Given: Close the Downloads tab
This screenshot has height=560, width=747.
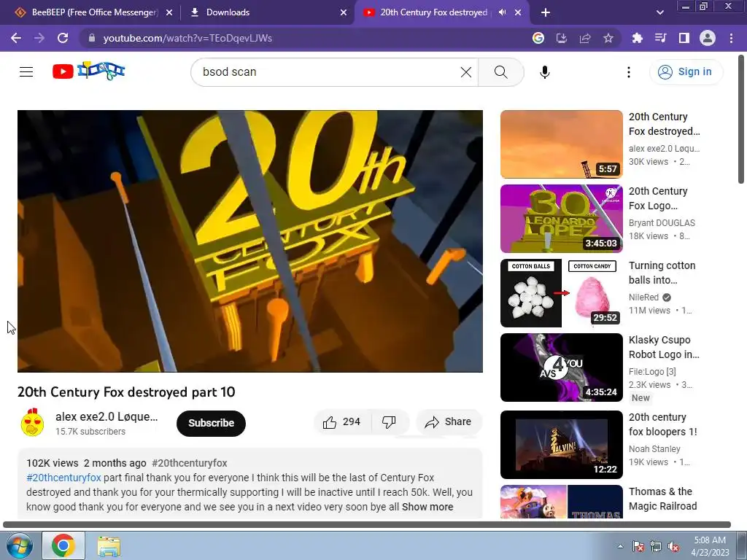Looking at the screenshot, I should point(344,12).
